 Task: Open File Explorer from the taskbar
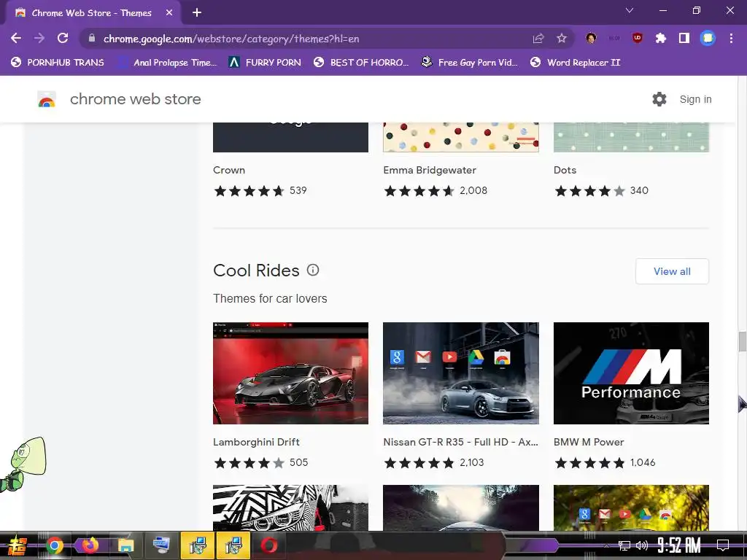click(125, 545)
